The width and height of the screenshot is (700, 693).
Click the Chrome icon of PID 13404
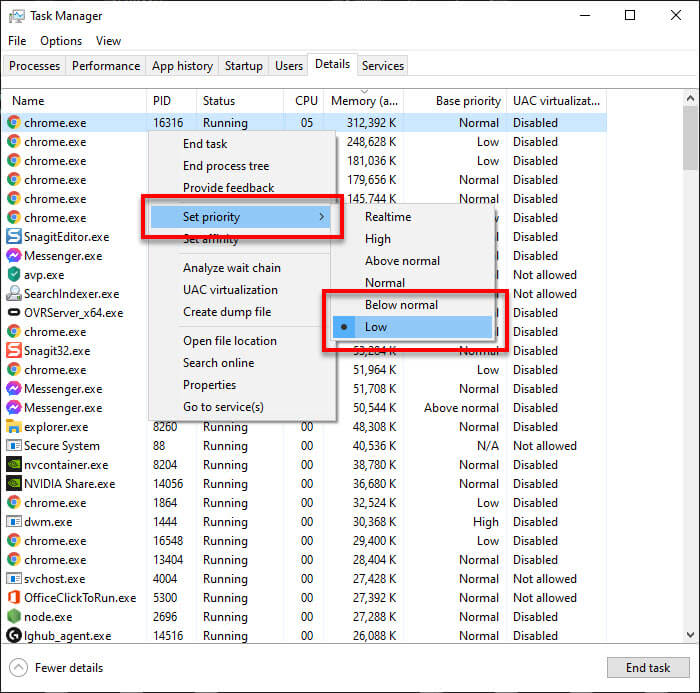(14, 559)
